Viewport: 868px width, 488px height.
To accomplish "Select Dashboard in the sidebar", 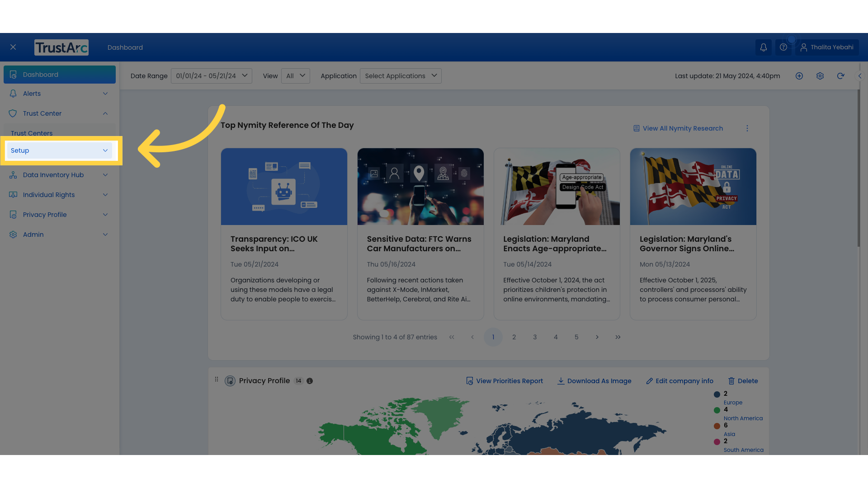I will point(60,75).
